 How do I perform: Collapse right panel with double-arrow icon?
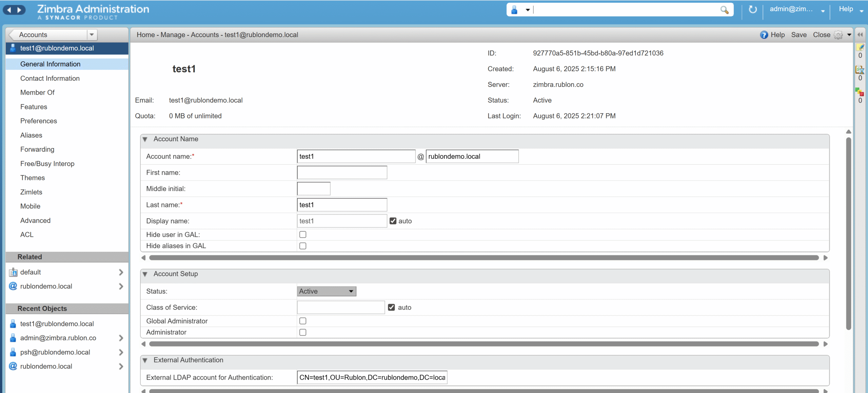860,35
